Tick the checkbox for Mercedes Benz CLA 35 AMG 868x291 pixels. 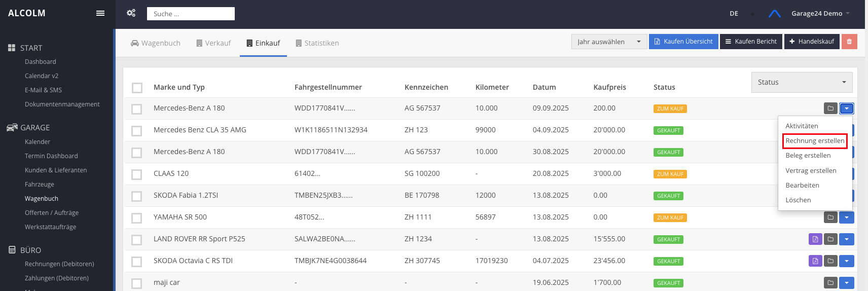pyautogui.click(x=137, y=131)
